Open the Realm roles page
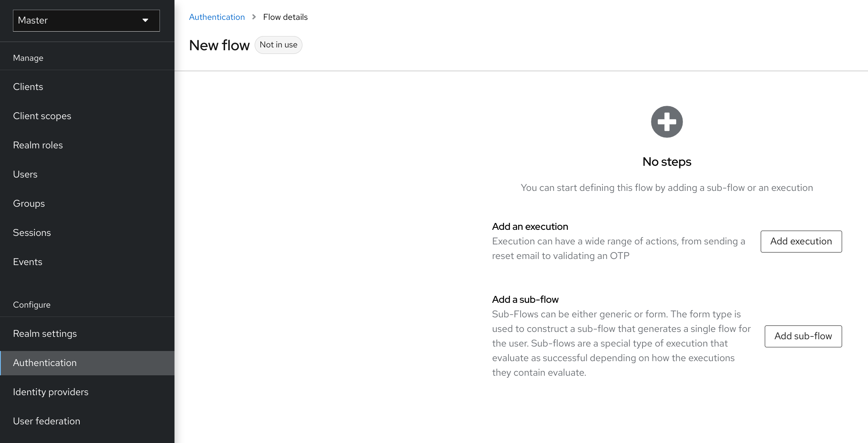Screen dimensions: 868x443 click(x=38, y=145)
